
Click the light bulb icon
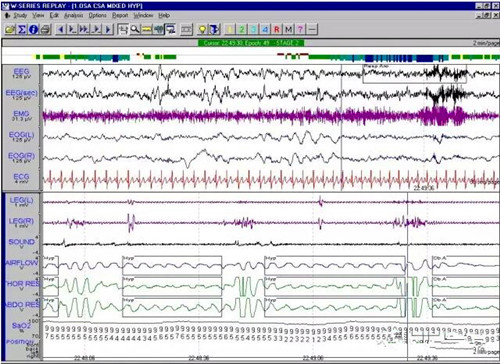202,29
